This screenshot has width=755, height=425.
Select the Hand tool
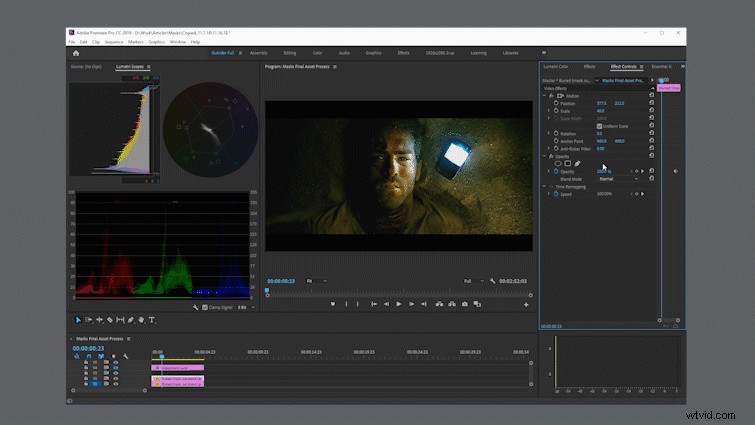(x=141, y=320)
